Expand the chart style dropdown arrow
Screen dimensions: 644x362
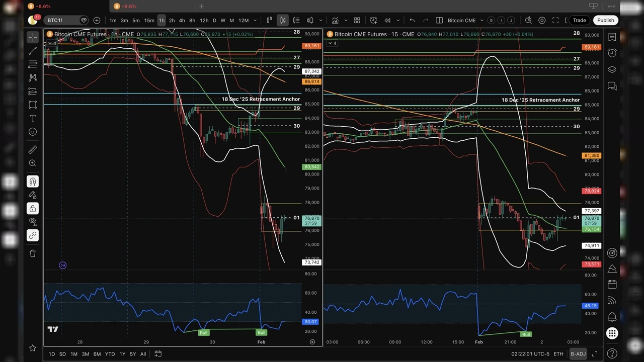[x=320, y=20]
